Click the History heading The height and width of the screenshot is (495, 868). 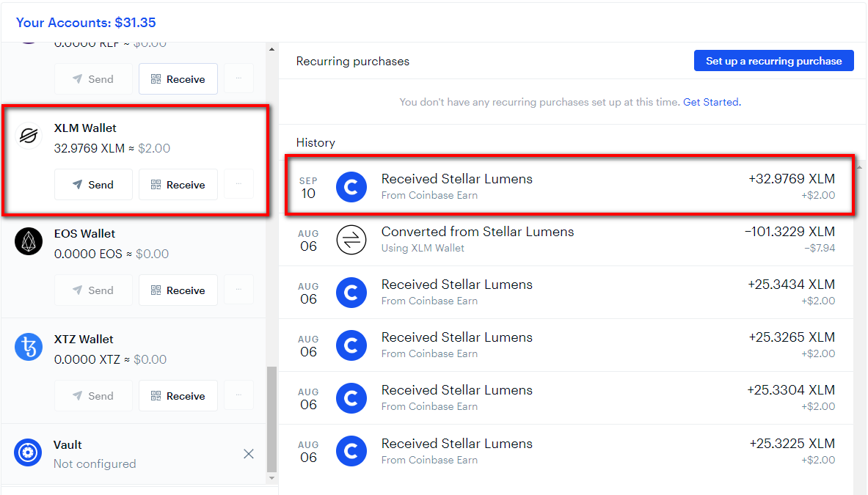[316, 143]
